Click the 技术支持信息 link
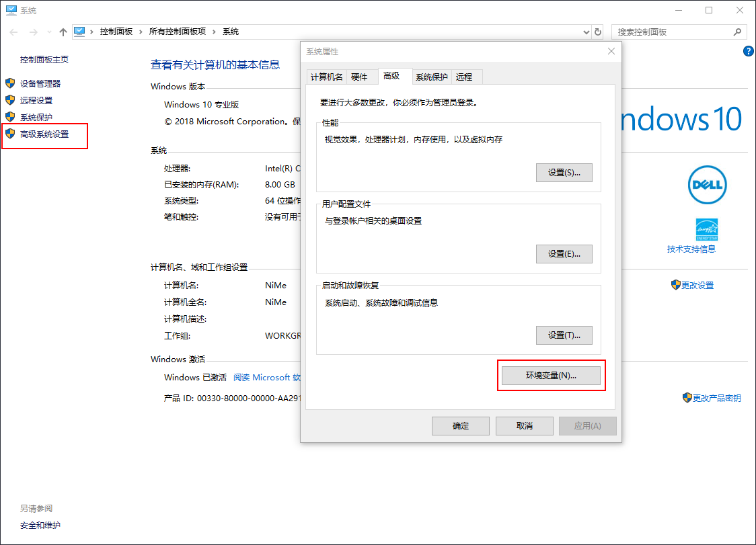The height and width of the screenshot is (545, 756). tap(691, 249)
